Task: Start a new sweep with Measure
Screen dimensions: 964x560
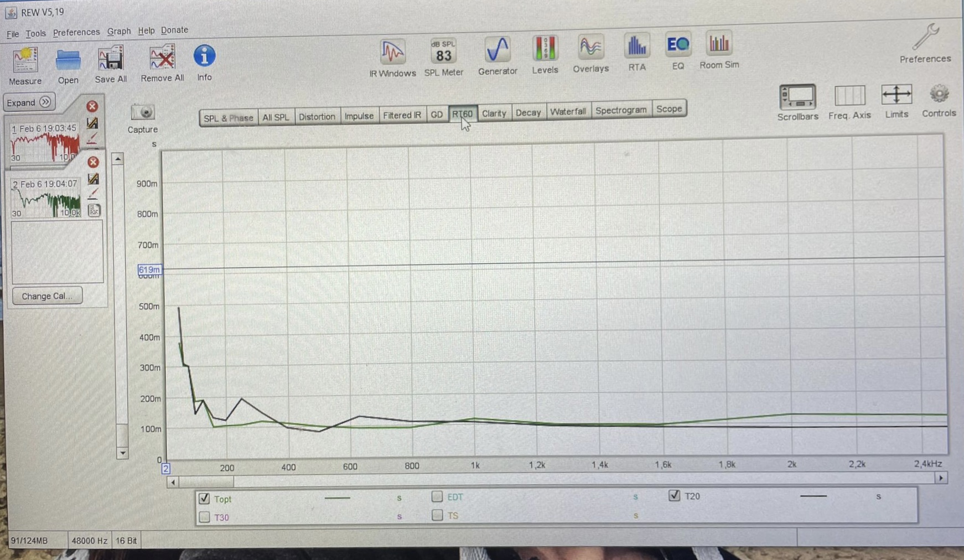Action: coord(25,65)
